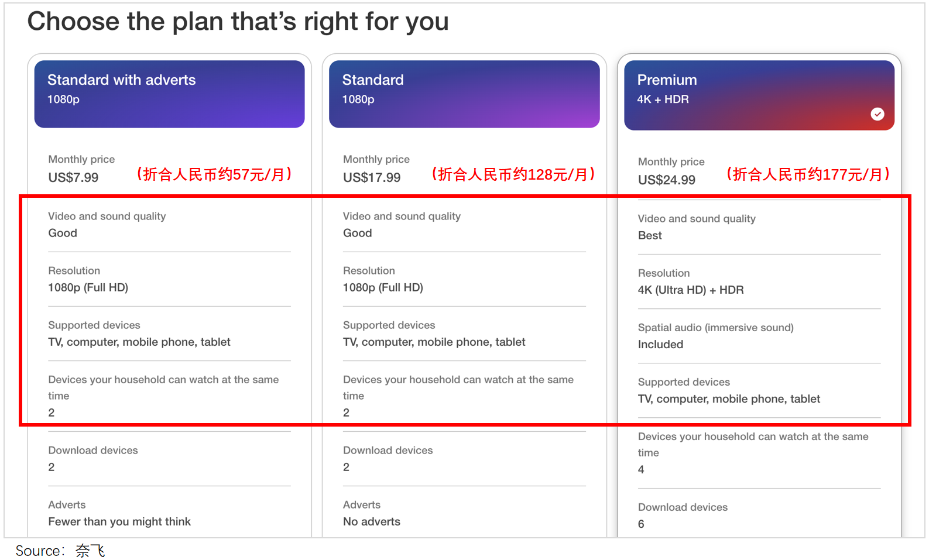Click the US$24.99 monthly price
Viewport: 929px width, 560px height.
(x=667, y=180)
